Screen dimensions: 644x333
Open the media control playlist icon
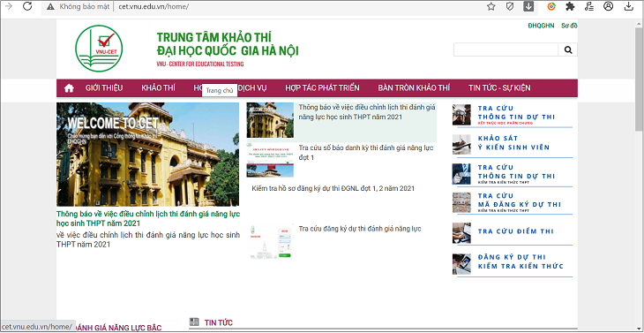point(589,6)
